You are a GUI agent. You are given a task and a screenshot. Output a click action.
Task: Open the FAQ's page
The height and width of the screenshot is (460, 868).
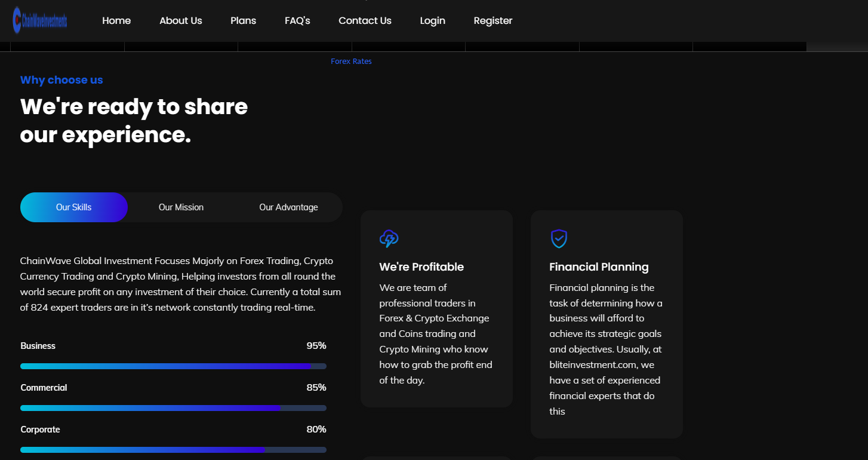coord(297,21)
